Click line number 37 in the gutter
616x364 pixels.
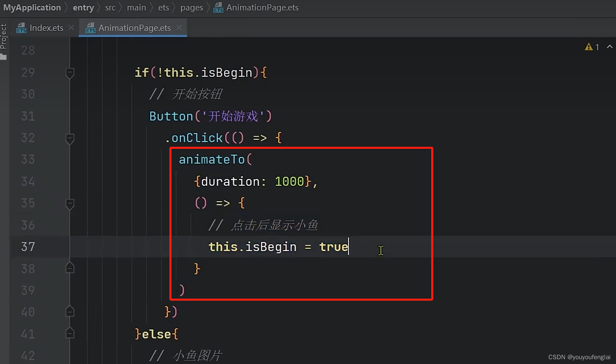pyautogui.click(x=28, y=247)
